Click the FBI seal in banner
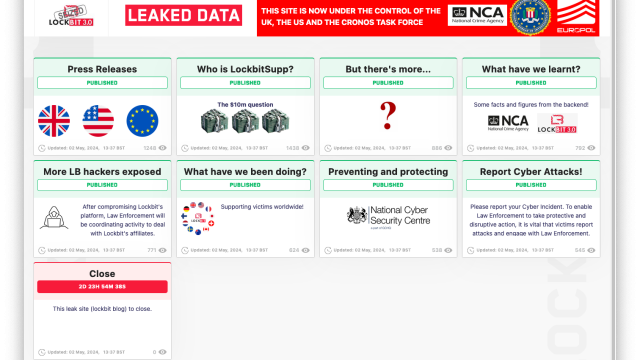Viewport: 640px width, 360px height. (x=530, y=16)
